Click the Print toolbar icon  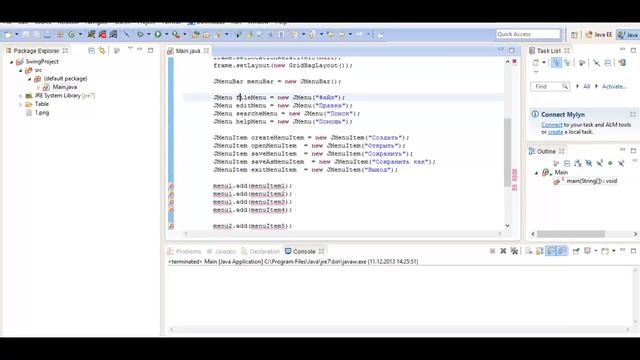pyautogui.click(x=48, y=35)
